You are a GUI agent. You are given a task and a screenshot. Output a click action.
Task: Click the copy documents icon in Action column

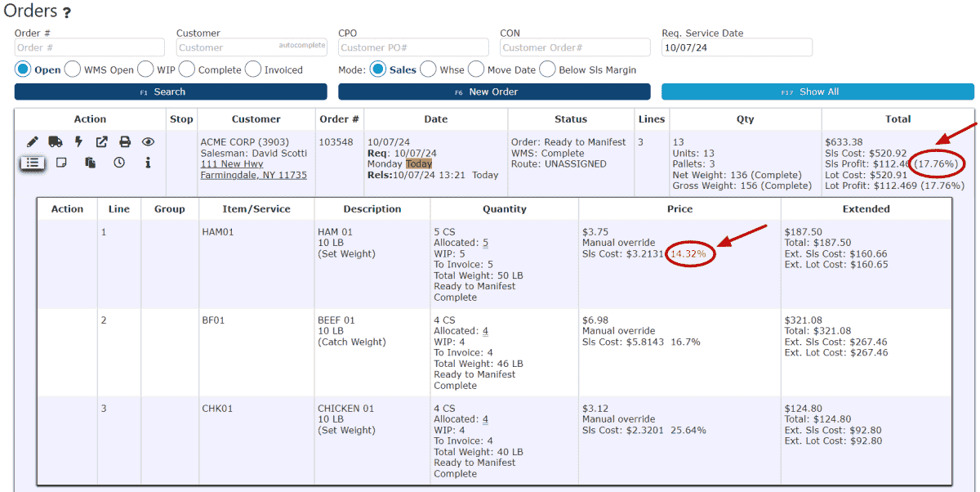click(90, 163)
